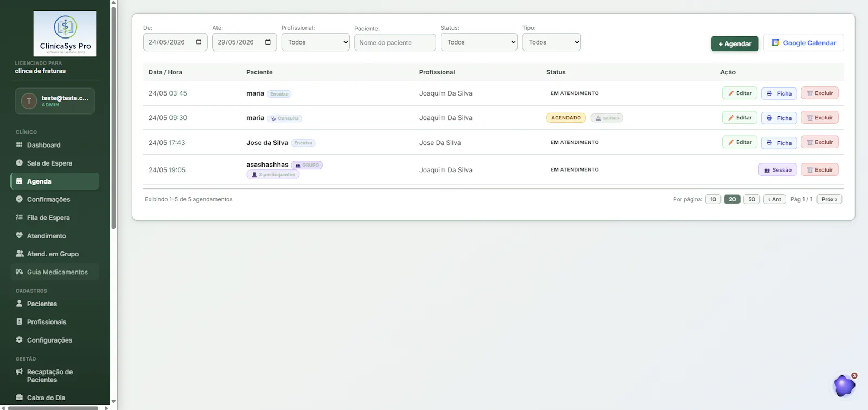Click the ClínicaSys Pro logo

[65, 34]
